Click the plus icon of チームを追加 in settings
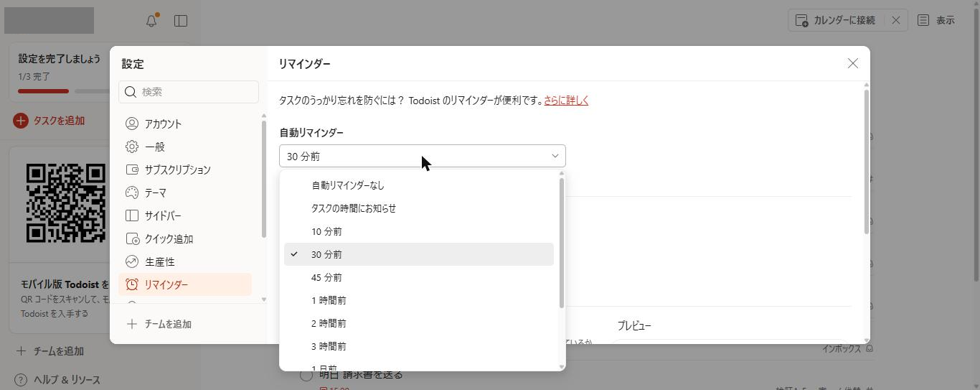This screenshot has width=980, height=390. (132, 324)
